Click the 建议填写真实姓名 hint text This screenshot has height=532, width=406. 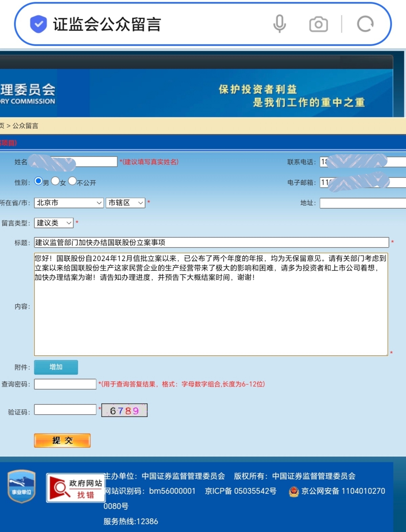[149, 162]
